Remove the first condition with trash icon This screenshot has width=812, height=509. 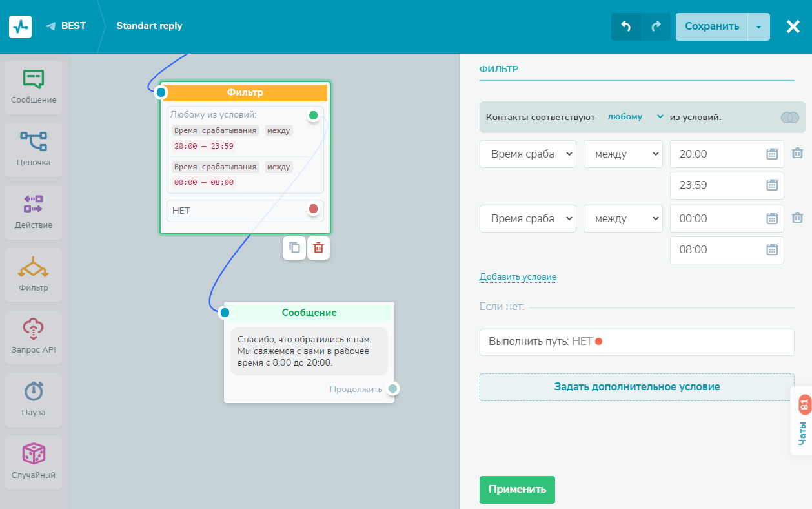(x=798, y=154)
